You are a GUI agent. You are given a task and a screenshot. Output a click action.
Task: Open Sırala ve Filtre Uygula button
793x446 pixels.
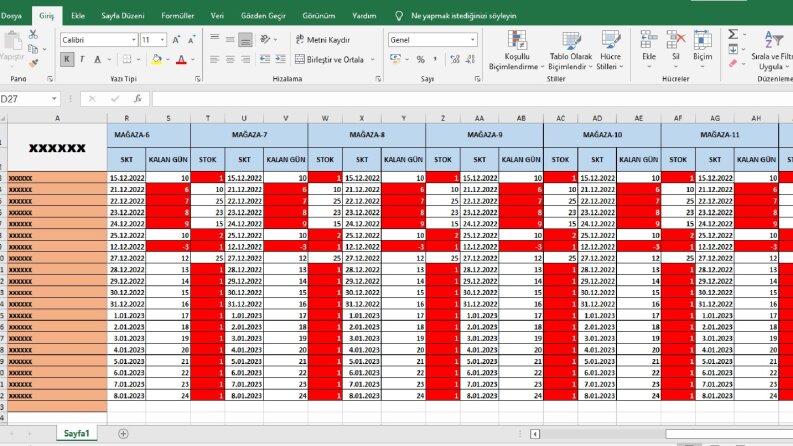[x=772, y=51]
